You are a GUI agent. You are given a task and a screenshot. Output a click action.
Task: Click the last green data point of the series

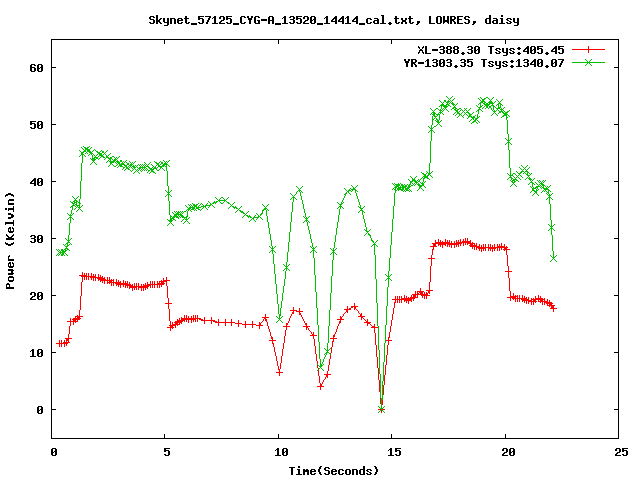(x=553, y=258)
